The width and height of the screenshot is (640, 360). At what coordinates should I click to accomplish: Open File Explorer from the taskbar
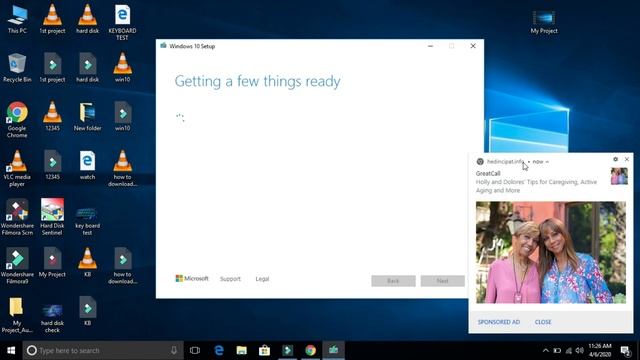pyautogui.click(x=242, y=350)
